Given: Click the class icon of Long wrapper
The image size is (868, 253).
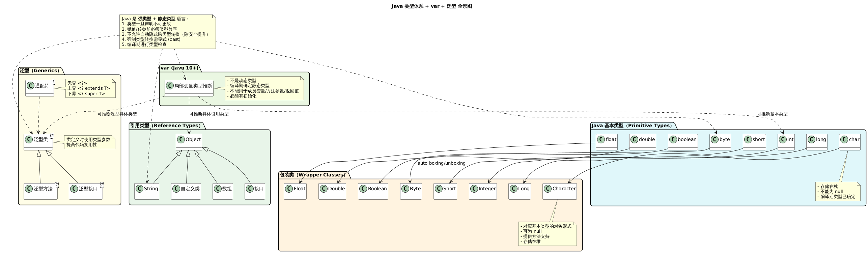Looking at the screenshot, I should tap(514, 189).
